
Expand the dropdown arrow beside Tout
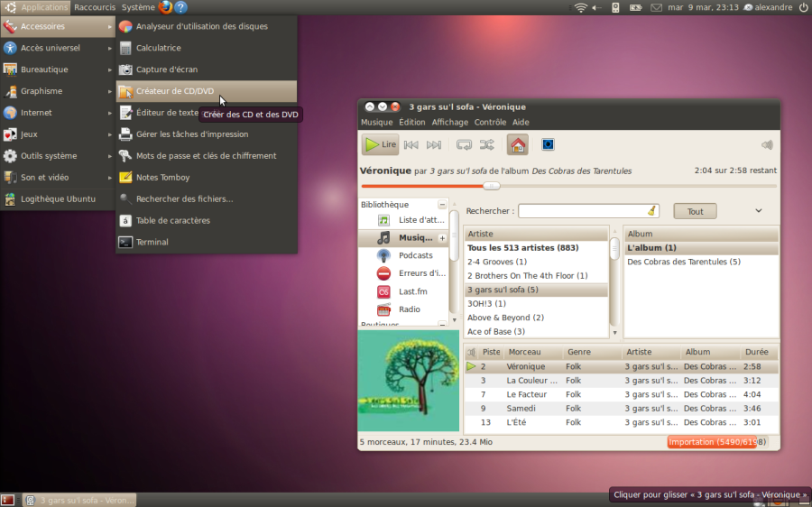coord(758,211)
